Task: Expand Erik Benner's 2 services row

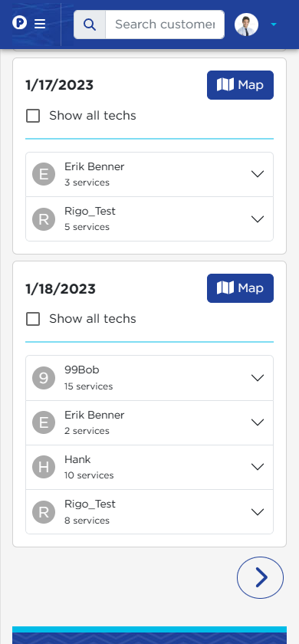Action: coord(149,422)
